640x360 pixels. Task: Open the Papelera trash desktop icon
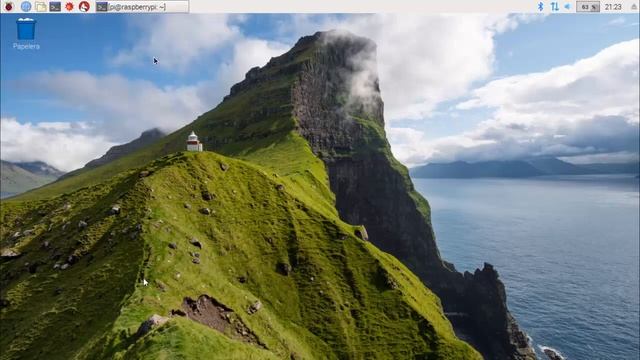[26, 33]
